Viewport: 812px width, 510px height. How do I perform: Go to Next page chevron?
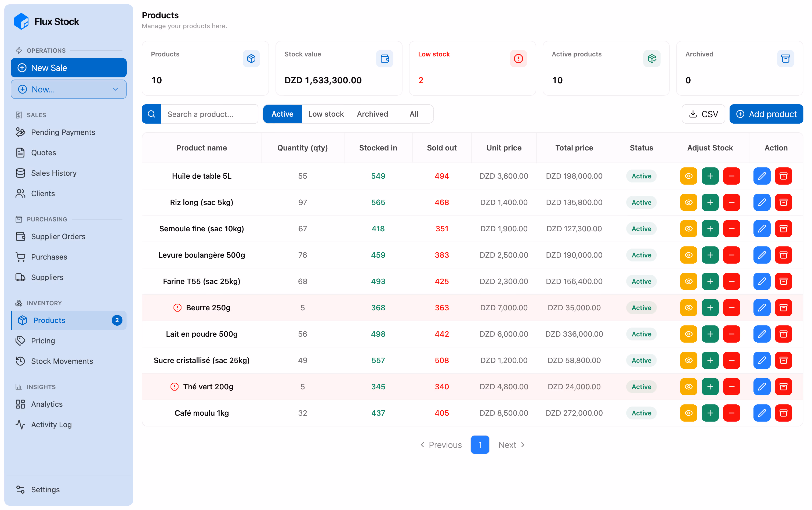tap(523, 444)
